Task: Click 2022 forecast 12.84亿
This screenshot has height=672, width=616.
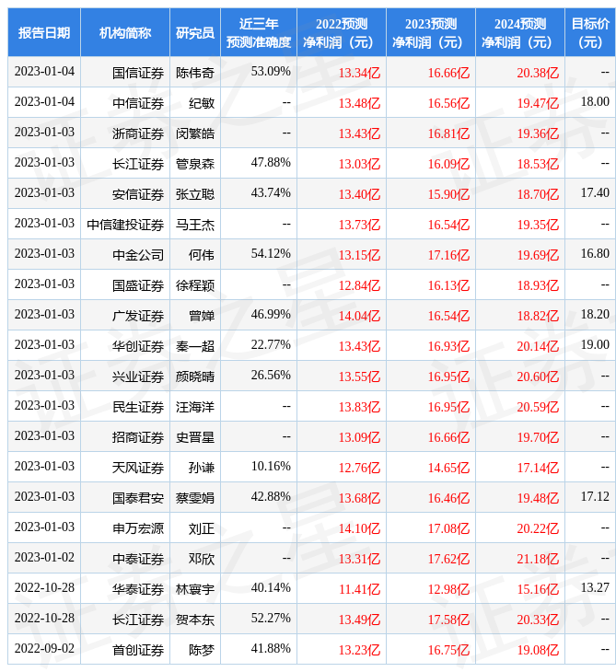Action: (360, 286)
